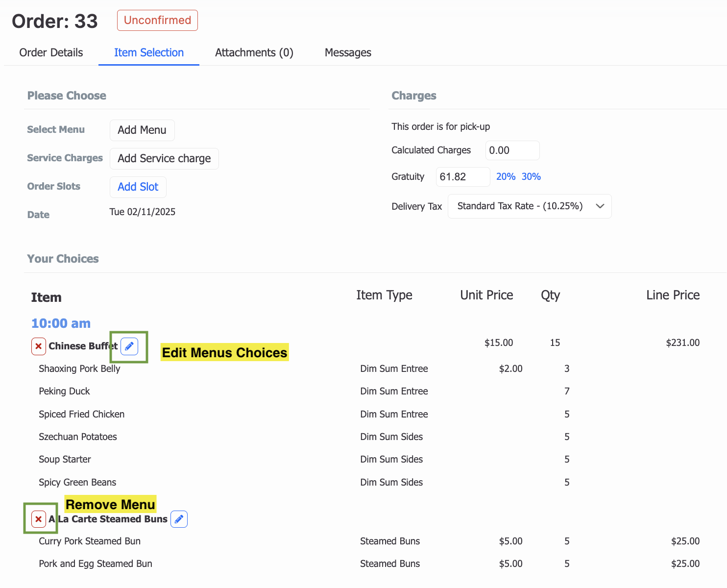The width and height of the screenshot is (727, 588).
Task: Click the Unconfirmed status badge
Action: 157,21
